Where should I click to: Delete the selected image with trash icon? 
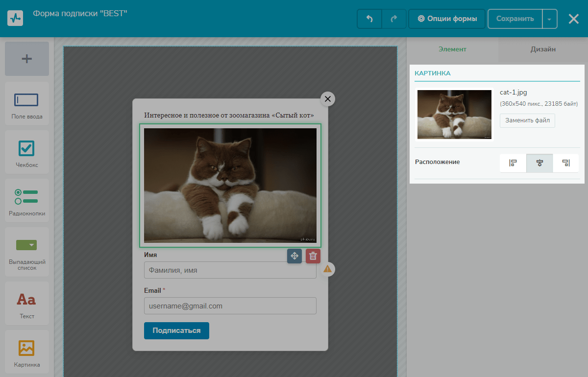click(313, 256)
